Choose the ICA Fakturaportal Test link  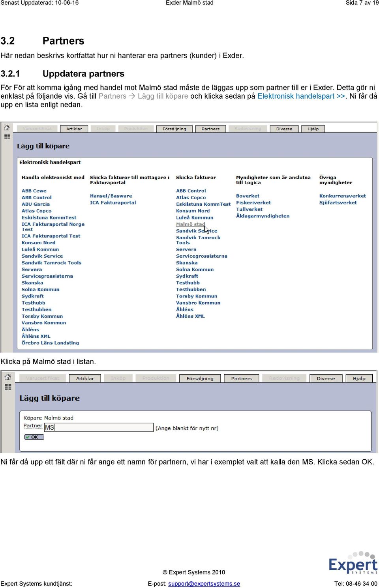pyautogui.click(x=51, y=236)
